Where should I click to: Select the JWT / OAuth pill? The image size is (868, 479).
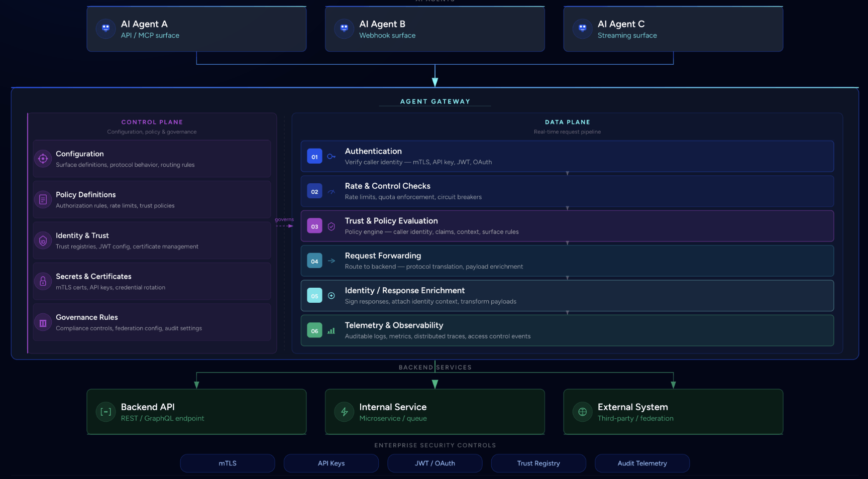click(x=435, y=463)
